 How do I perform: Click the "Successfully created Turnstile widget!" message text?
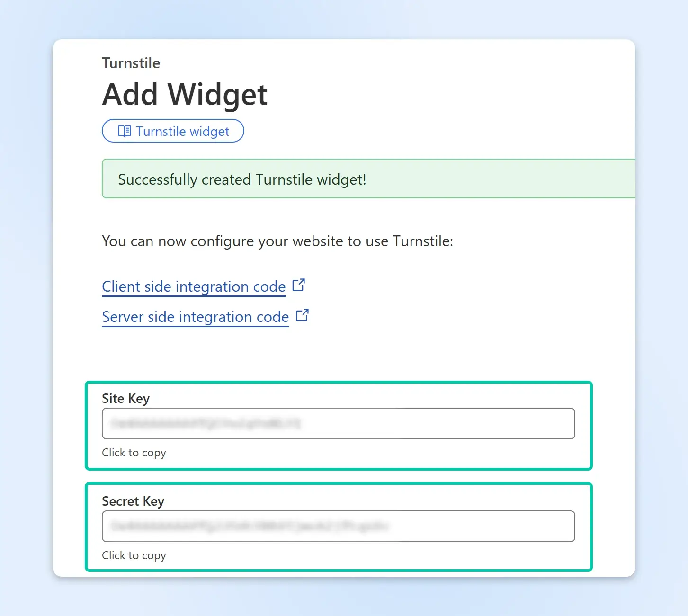point(242,179)
